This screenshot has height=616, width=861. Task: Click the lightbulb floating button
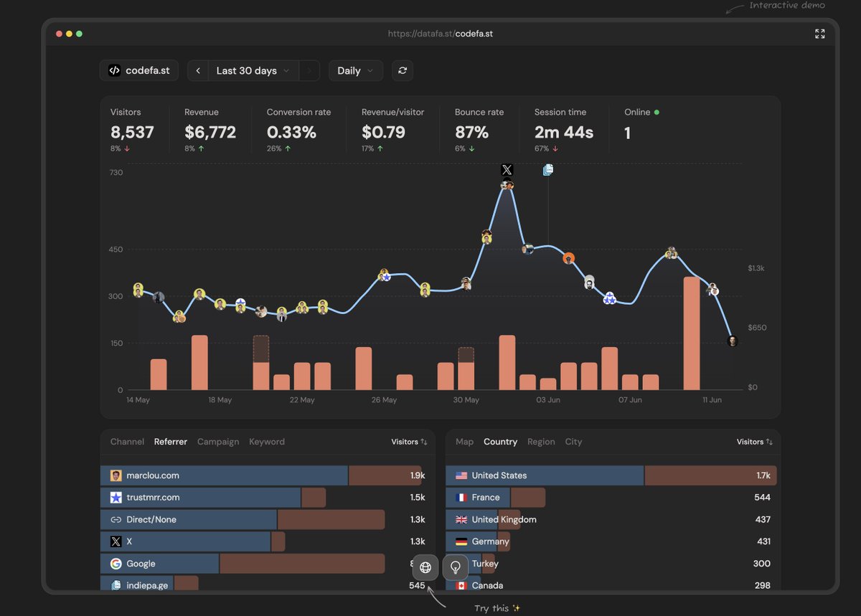click(x=455, y=567)
